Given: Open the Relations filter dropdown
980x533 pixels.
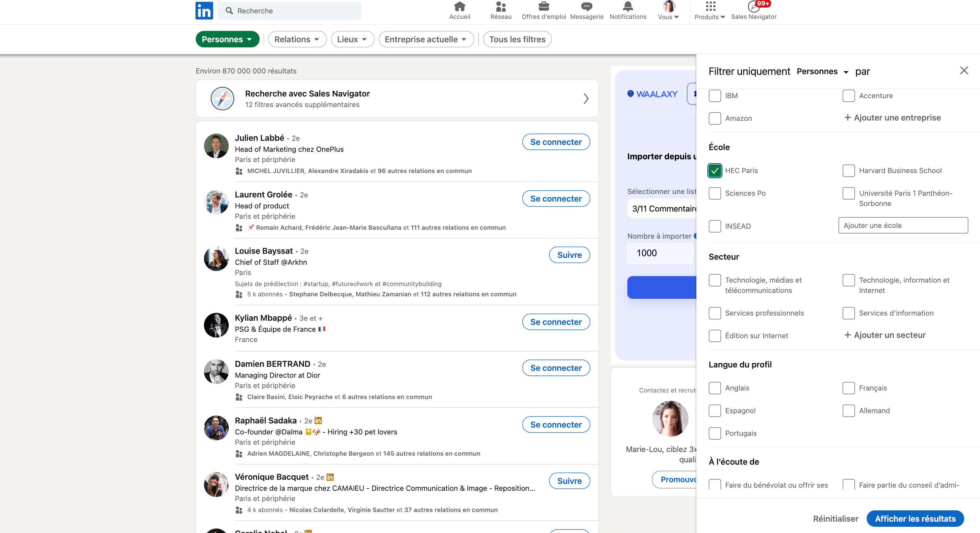Looking at the screenshot, I should (x=297, y=39).
